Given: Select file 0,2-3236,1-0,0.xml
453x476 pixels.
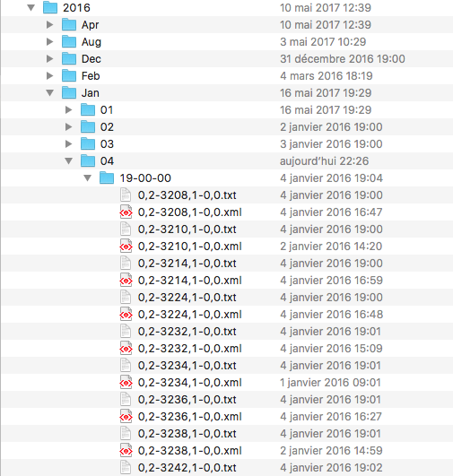Looking at the screenshot, I should click(189, 416).
